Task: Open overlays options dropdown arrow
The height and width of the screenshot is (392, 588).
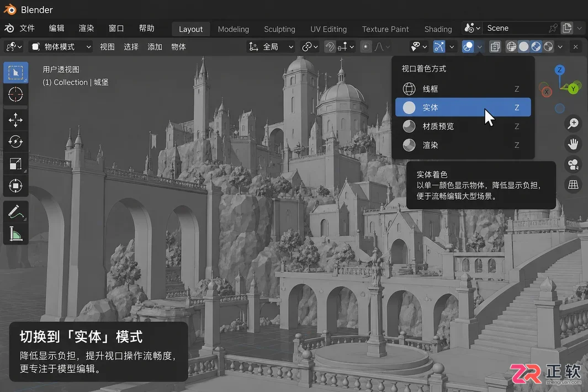Action: [x=480, y=47]
